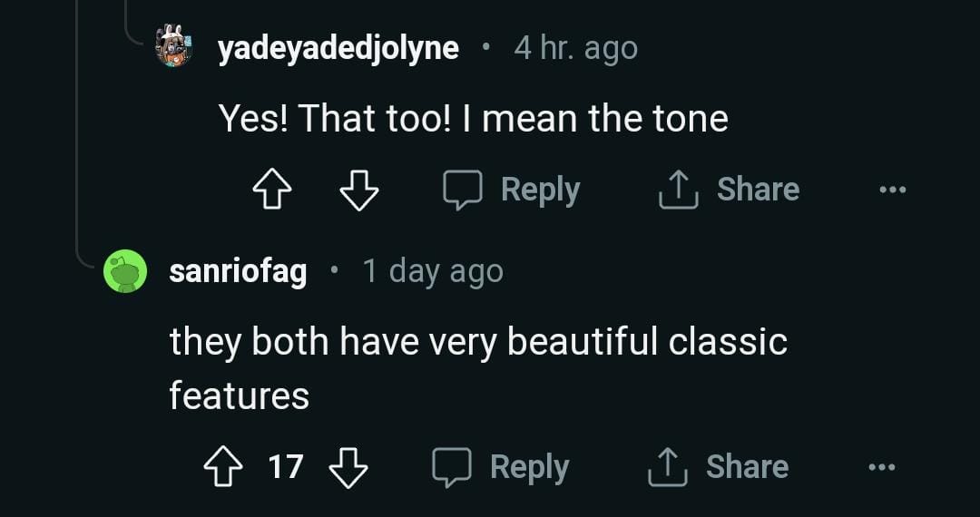Open more options on sanriofag's comment

[x=881, y=468]
